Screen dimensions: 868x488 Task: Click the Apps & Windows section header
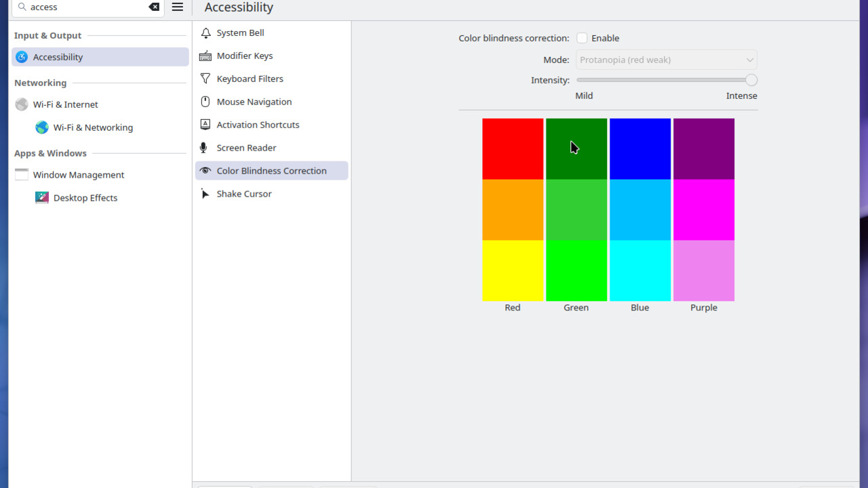50,153
